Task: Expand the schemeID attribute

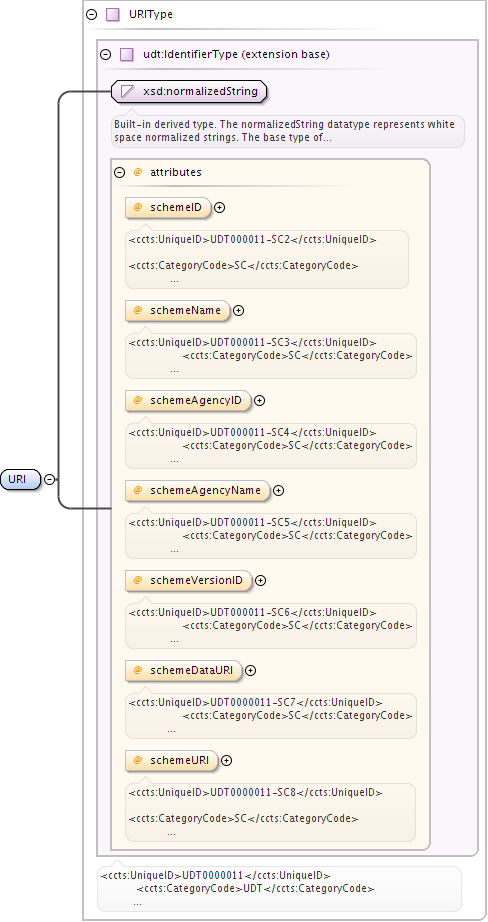Action: pos(219,208)
